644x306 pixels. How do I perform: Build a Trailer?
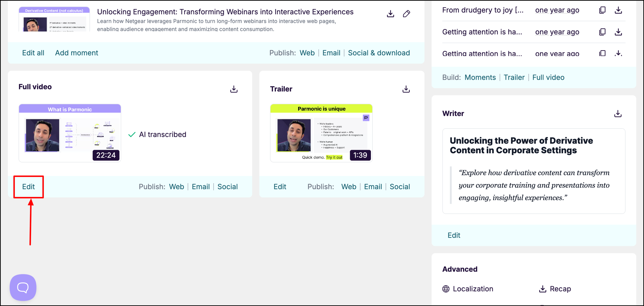tap(514, 77)
